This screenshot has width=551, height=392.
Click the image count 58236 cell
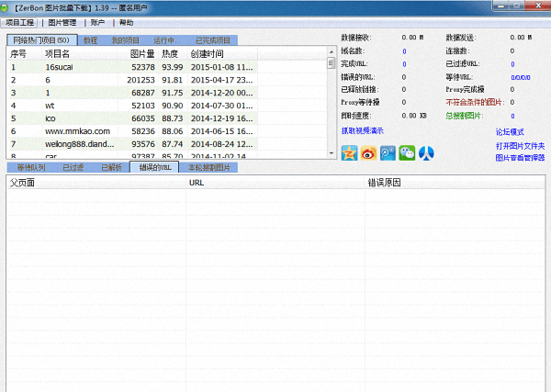coord(143,131)
